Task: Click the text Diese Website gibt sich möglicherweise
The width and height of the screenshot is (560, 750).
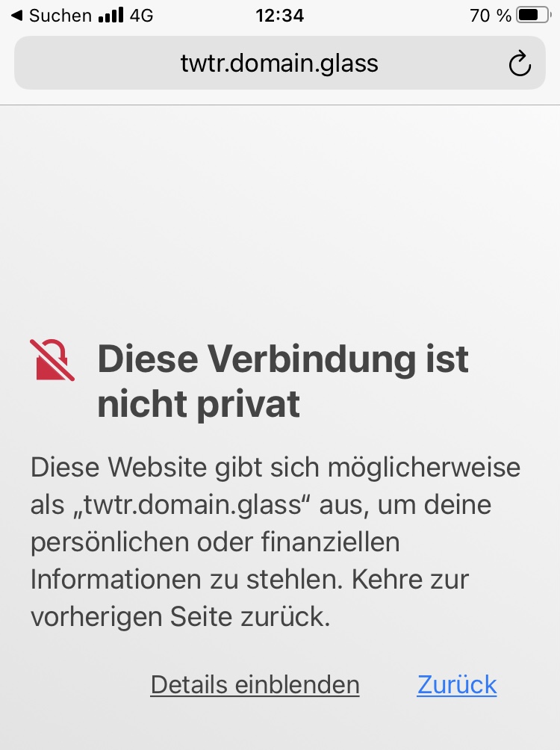Action: coord(276,468)
